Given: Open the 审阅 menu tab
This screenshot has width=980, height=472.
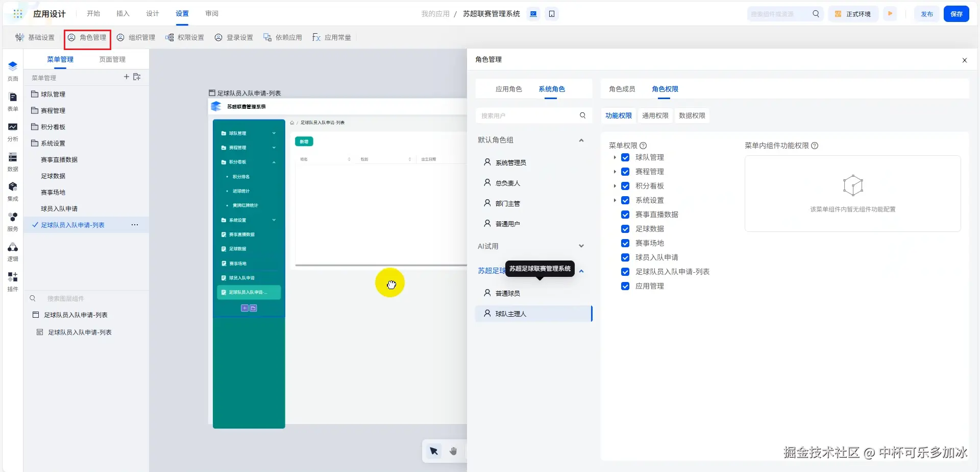Looking at the screenshot, I should 212,14.
